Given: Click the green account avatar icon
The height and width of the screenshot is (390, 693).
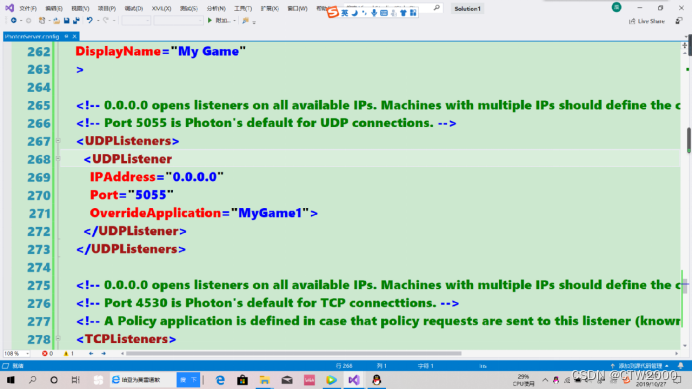Looking at the screenshot, I should pos(617,7).
